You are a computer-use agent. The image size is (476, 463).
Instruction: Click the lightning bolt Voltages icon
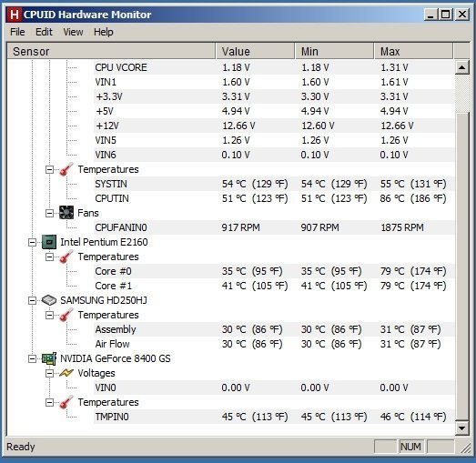click(x=66, y=373)
